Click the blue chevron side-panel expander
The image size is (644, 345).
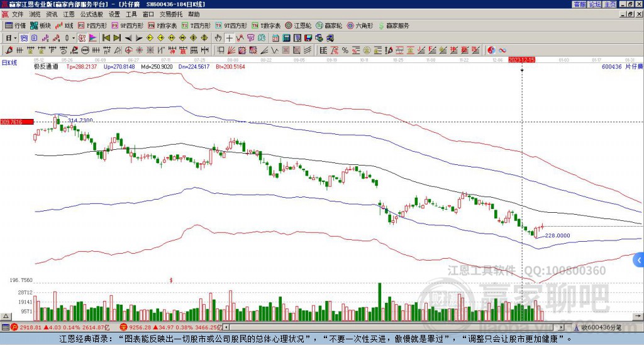(639, 260)
